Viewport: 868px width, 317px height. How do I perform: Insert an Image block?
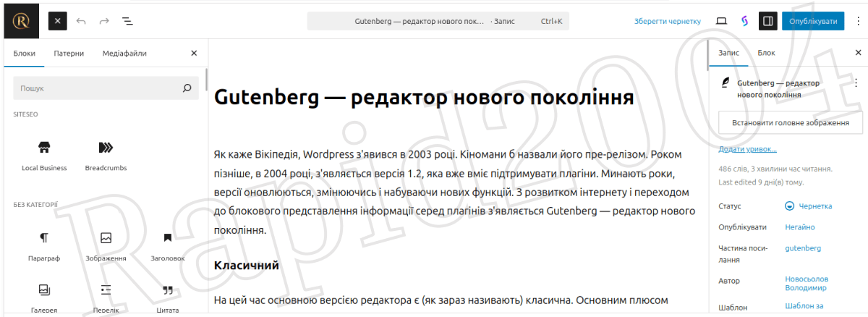tap(106, 245)
